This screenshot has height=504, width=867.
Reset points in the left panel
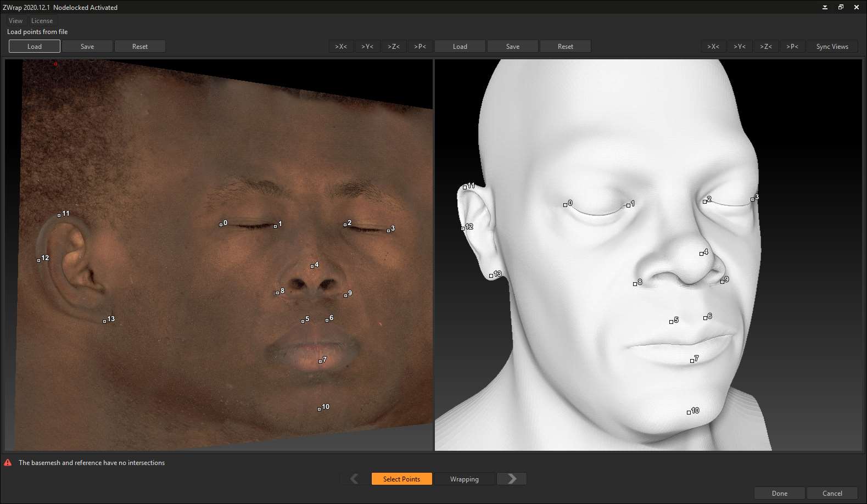pyautogui.click(x=139, y=47)
